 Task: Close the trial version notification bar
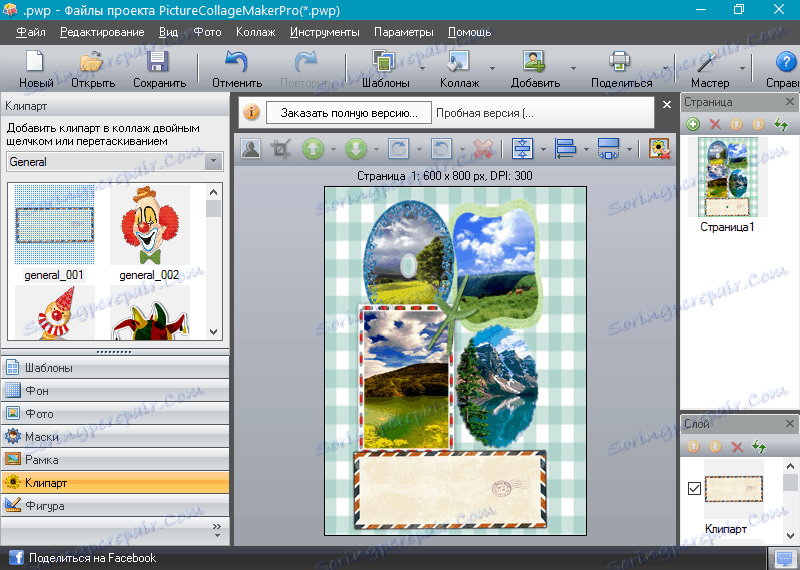pos(667,105)
